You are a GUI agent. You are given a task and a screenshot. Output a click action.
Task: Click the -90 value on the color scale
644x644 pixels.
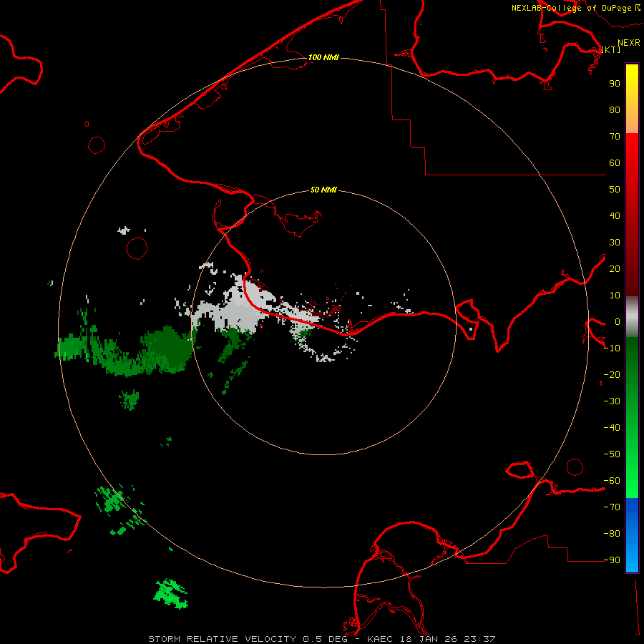(612, 560)
